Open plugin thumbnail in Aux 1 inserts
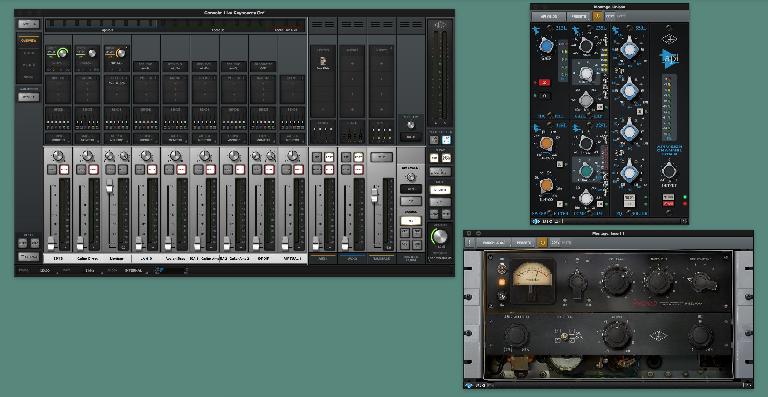768x397 pixels. [x=323, y=61]
